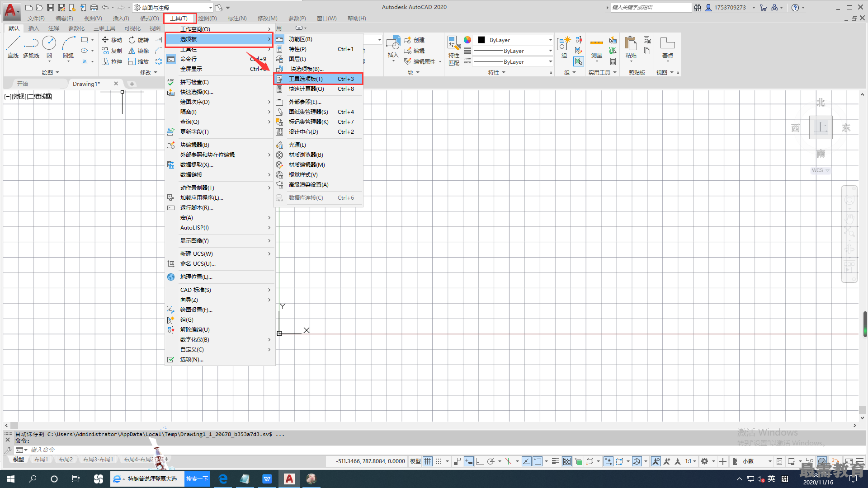Click 选项(N)... at bottom of Tools menu

pyautogui.click(x=220, y=359)
